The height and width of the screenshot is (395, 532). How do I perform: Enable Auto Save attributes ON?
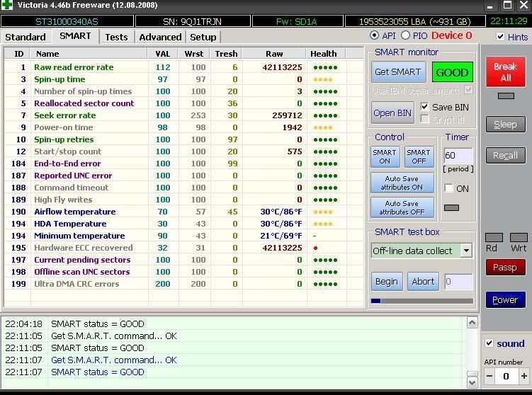click(x=402, y=183)
